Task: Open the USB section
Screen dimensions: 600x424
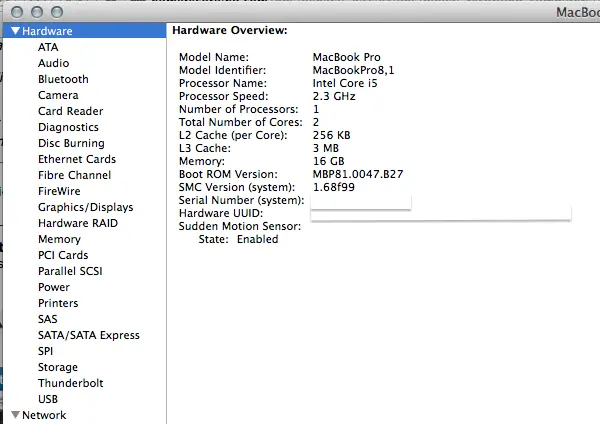Action: [48, 399]
